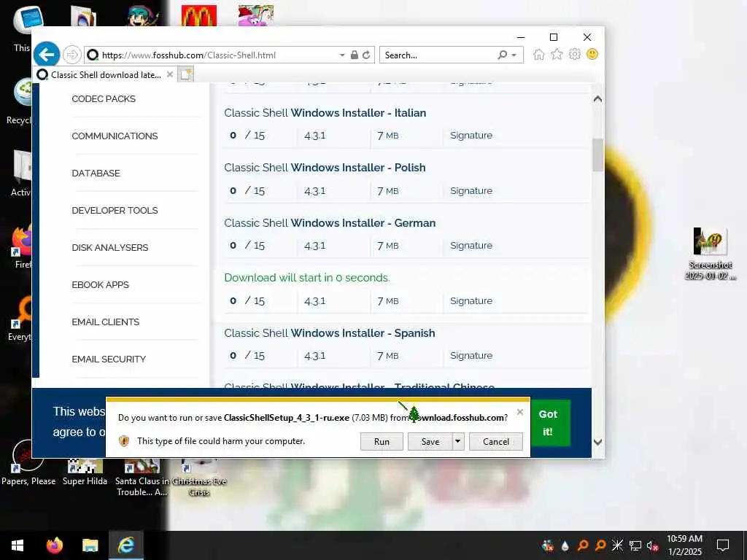Select the Screenshot file on desktop
Screen dimensions: 747x560
[711, 253]
